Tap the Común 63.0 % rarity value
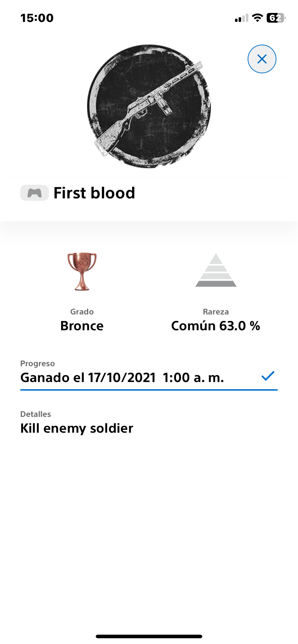This screenshot has width=298, height=644. (x=216, y=326)
